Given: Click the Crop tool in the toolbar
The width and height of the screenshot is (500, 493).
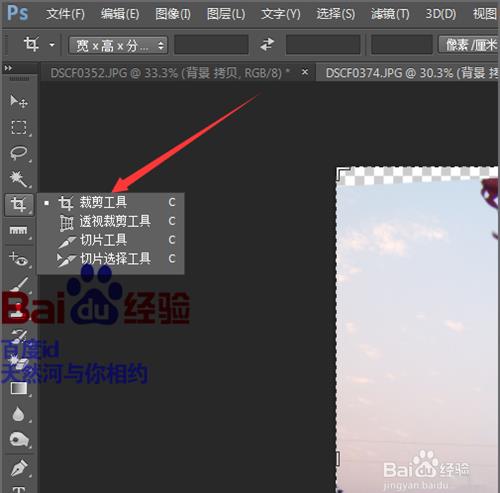Looking at the screenshot, I should click(x=19, y=204).
